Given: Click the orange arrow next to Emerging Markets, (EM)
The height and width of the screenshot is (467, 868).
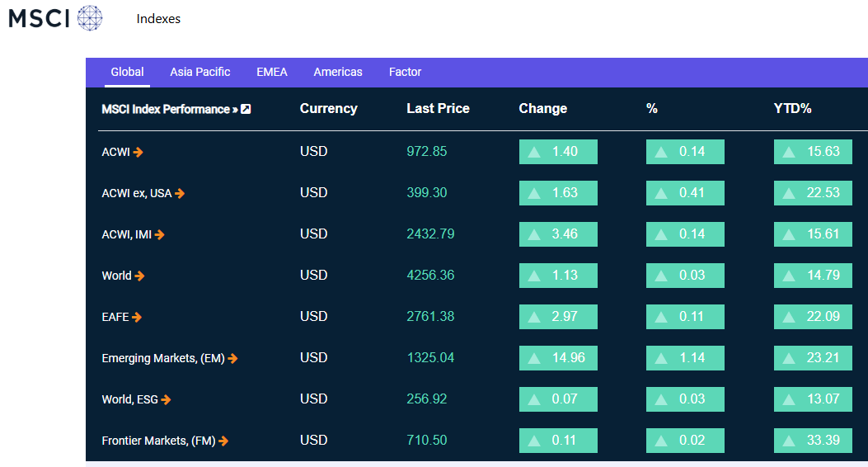Looking at the screenshot, I should click(232, 358).
